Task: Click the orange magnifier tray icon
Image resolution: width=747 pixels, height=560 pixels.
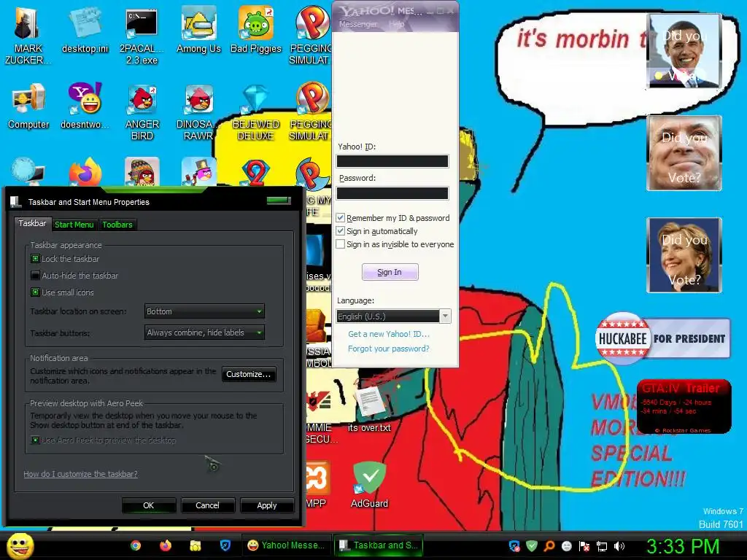Action: [x=549, y=546]
